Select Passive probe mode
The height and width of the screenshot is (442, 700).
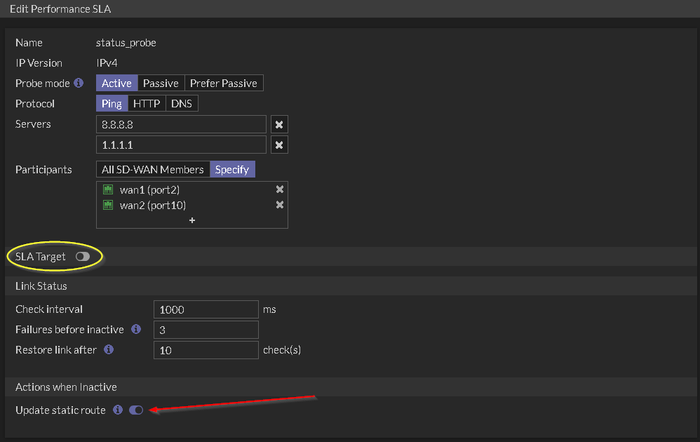coord(159,83)
